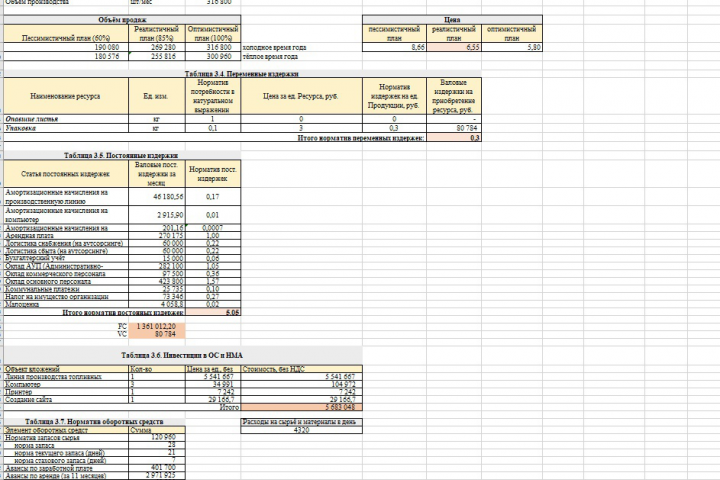Select the "Упаковка" resource cell
The width and height of the screenshot is (720, 480).
pos(66,128)
